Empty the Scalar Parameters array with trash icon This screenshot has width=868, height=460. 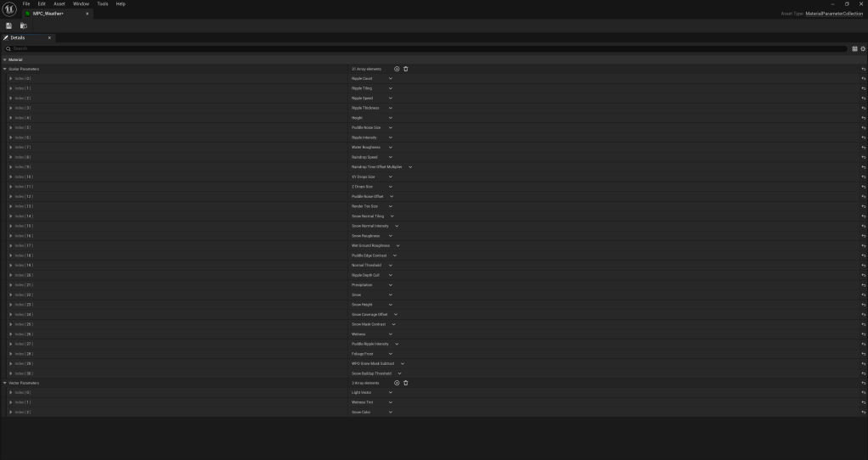click(x=406, y=69)
